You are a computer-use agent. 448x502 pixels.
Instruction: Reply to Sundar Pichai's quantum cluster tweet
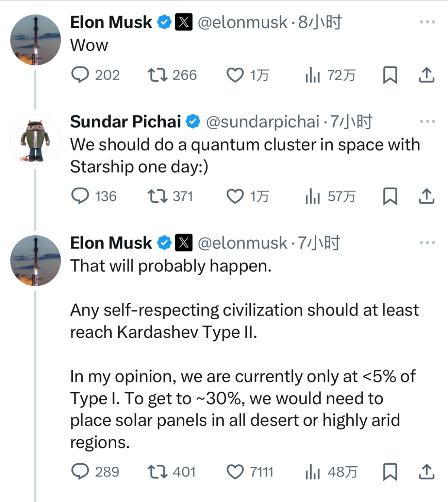pos(80,196)
